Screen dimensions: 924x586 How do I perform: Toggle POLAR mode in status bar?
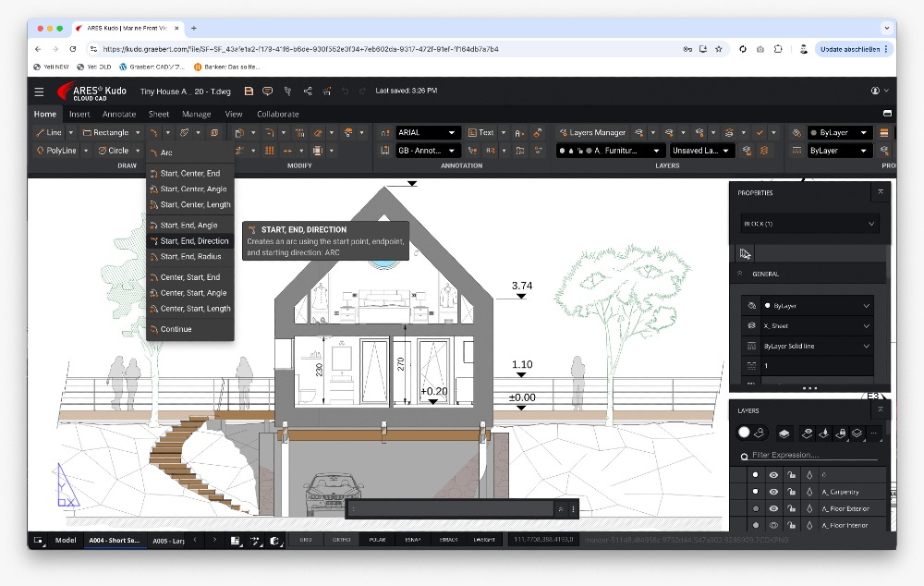tap(377, 540)
